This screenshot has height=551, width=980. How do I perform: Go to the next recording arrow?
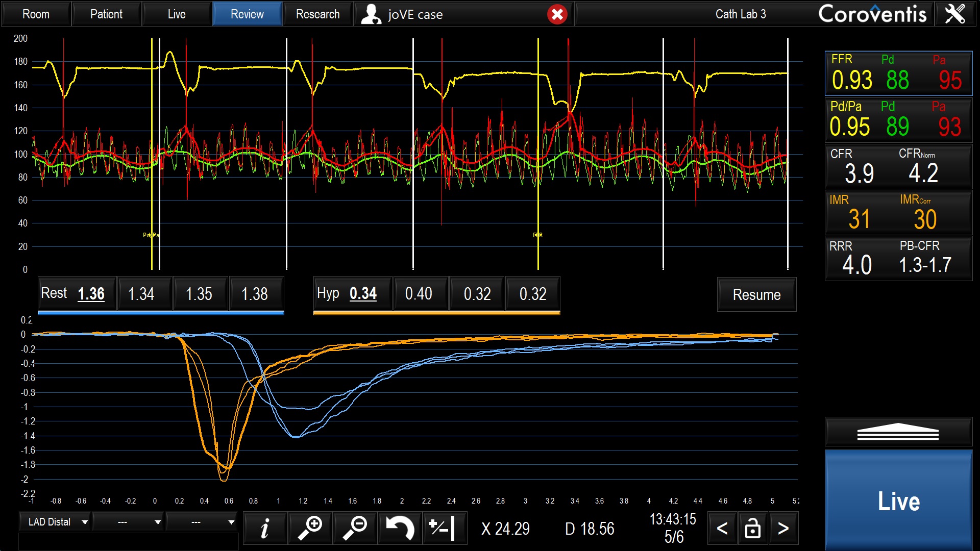pos(783,529)
